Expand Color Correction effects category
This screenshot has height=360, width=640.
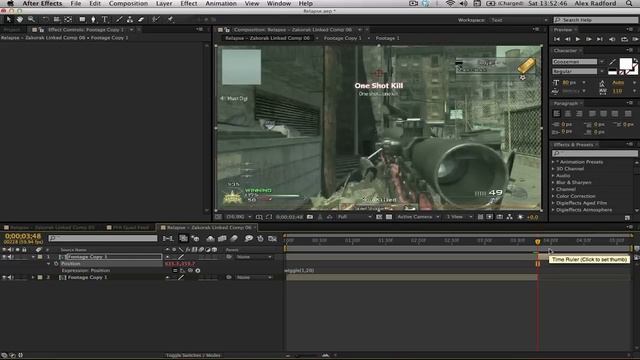click(x=553, y=196)
